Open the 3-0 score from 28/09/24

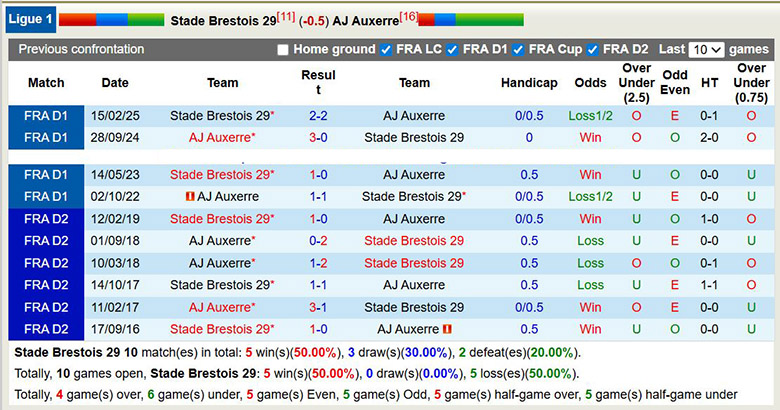(x=318, y=138)
